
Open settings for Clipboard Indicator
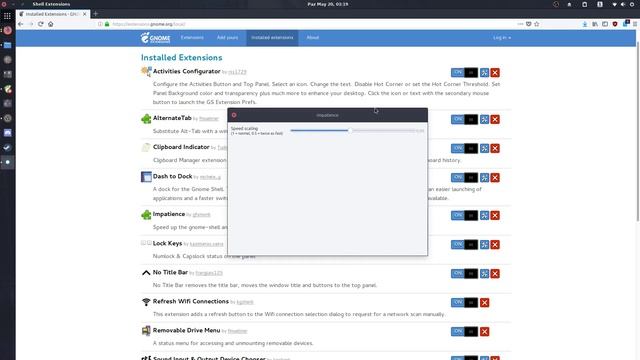click(x=484, y=148)
